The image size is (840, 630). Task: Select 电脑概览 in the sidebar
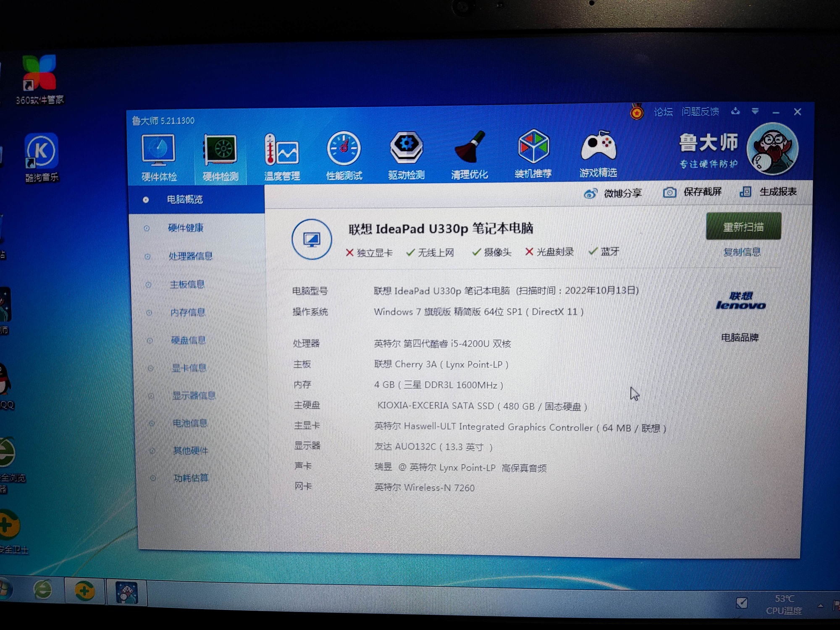pos(197,199)
